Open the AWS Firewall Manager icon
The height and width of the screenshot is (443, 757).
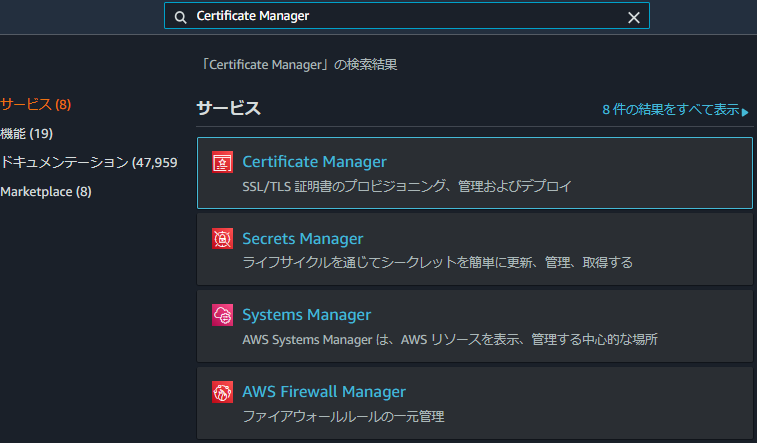[222, 392]
